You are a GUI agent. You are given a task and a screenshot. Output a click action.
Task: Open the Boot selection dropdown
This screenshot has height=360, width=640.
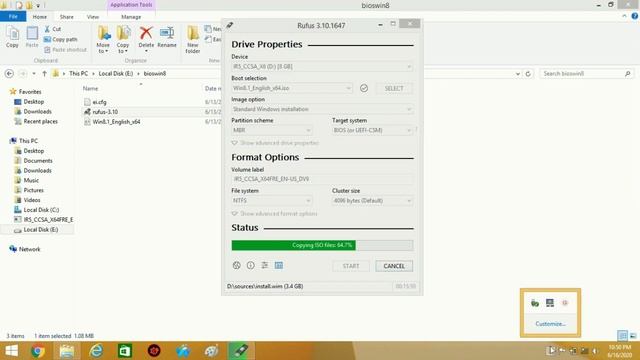pyautogui.click(x=292, y=88)
